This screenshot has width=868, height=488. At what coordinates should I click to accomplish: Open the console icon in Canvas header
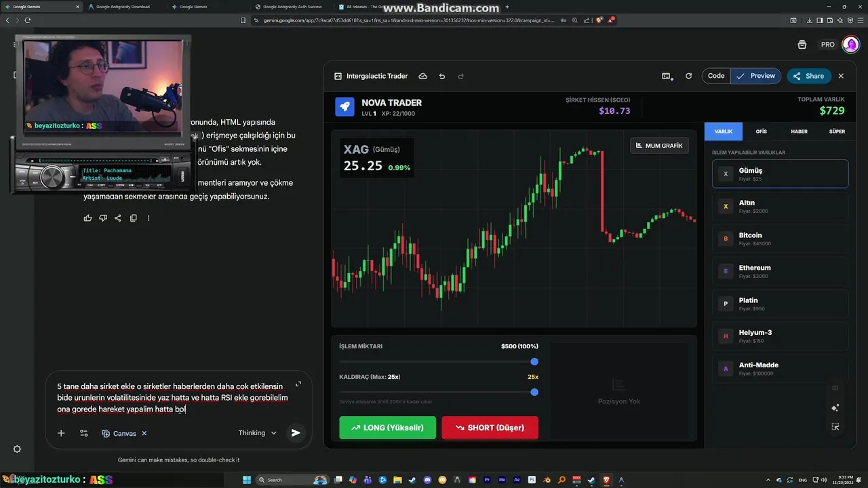pyautogui.click(x=667, y=76)
